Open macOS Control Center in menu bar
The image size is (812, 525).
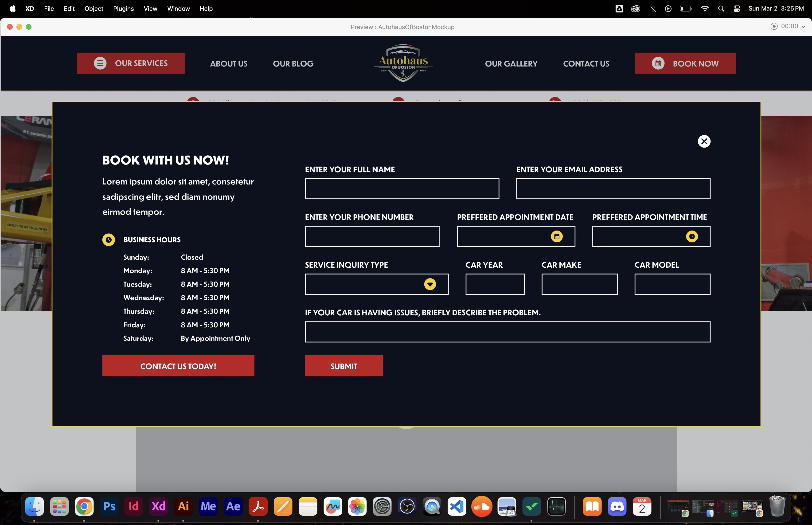(736, 8)
